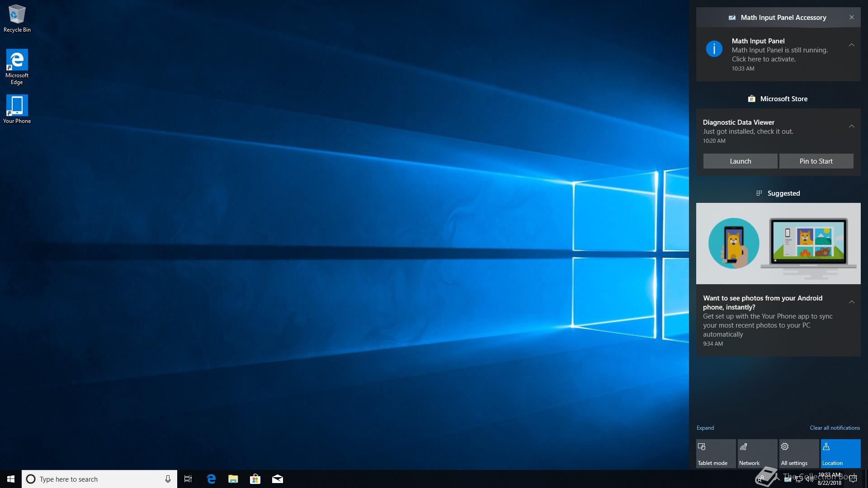Clear all notifications
Image resolution: width=868 pixels, height=488 pixels.
click(835, 428)
